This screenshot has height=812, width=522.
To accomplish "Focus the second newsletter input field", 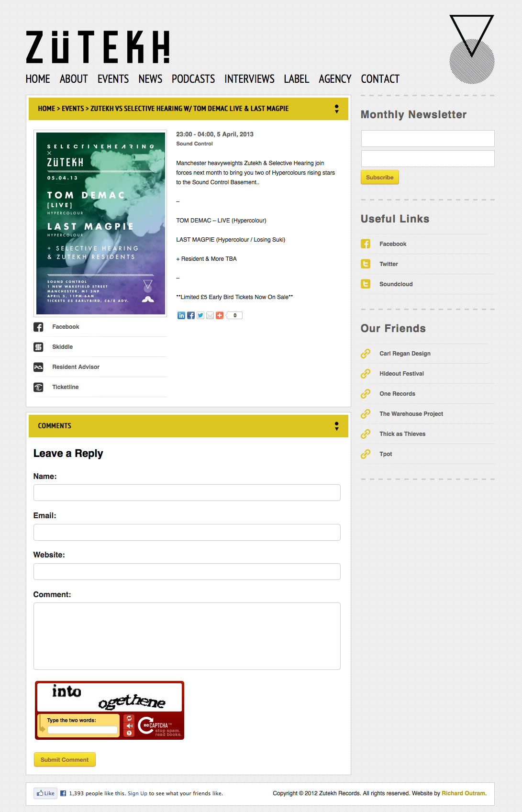I will (x=428, y=159).
